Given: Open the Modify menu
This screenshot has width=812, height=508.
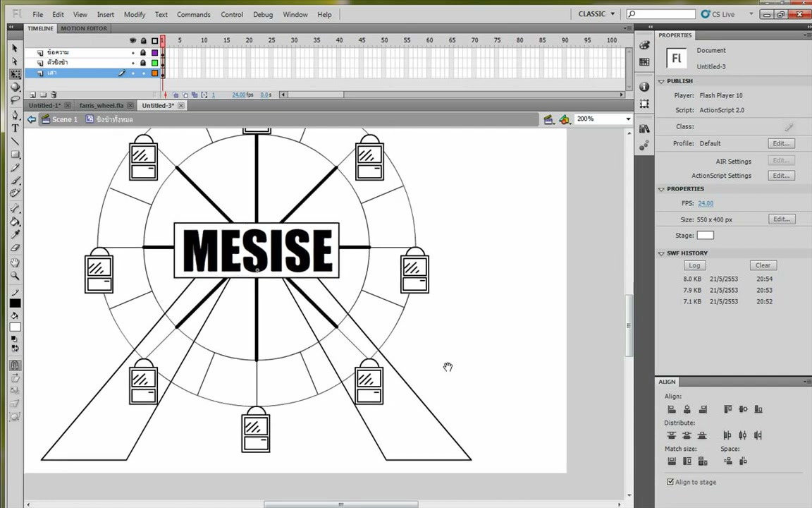Looking at the screenshot, I should click(x=135, y=15).
